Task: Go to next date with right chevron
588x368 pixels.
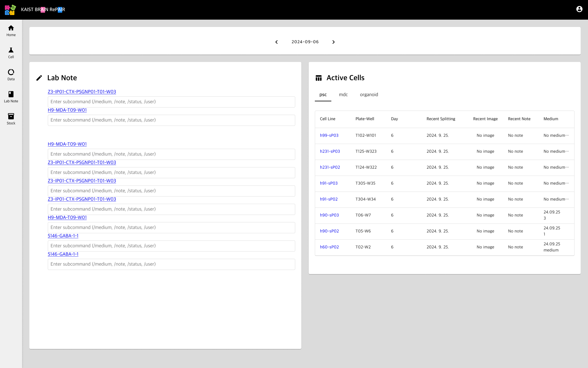Action: (334, 42)
